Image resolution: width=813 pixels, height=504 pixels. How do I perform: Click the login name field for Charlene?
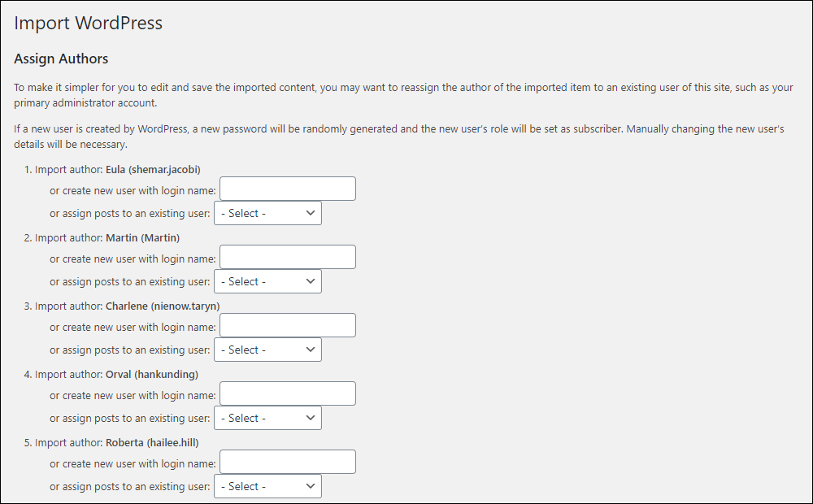click(x=288, y=326)
